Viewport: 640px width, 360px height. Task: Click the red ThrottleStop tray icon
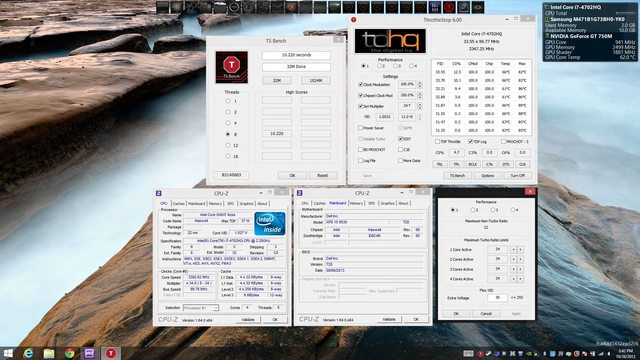(x=480, y=353)
